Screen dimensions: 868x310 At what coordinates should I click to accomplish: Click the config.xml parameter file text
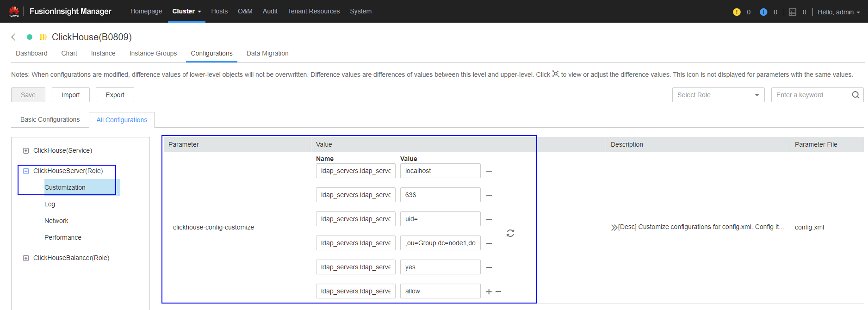(x=809, y=227)
